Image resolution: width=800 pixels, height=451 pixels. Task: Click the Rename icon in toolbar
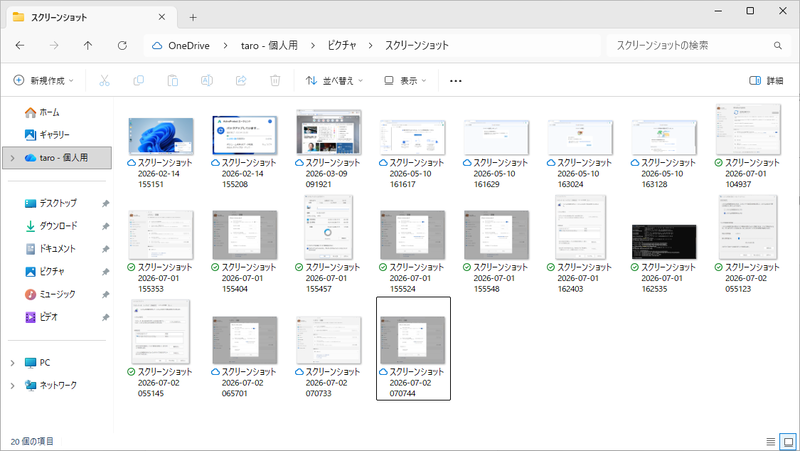(x=207, y=81)
